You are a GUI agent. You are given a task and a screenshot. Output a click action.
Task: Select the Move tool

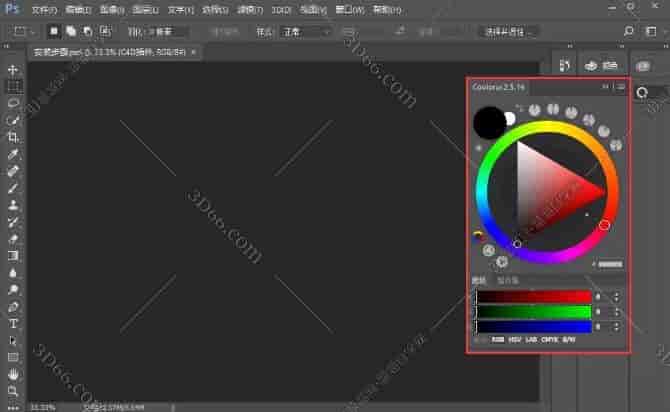click(x=13, y=70)
